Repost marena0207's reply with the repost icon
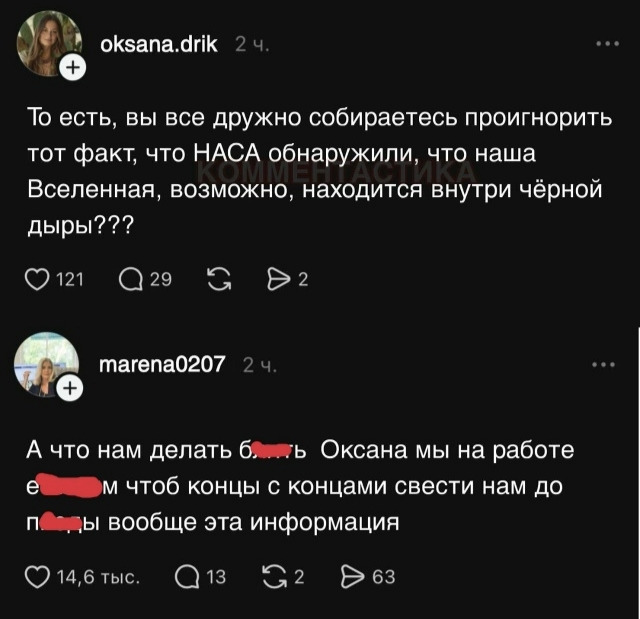Screen dimensions: 640x619 (275, 577)
